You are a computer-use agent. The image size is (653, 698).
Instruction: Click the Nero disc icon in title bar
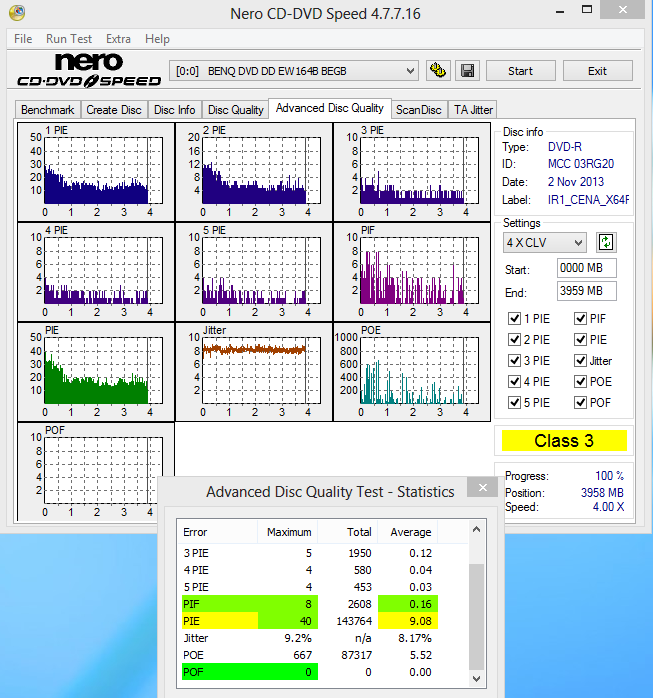17,13
